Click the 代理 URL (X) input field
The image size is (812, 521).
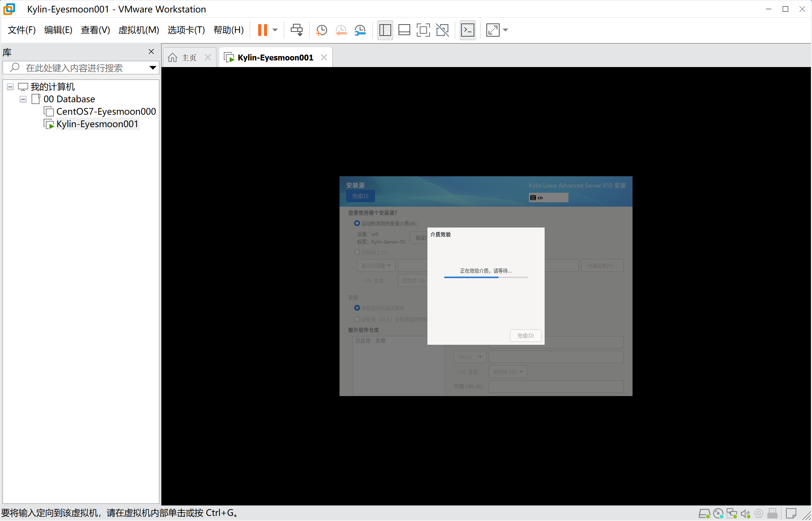click(x=556, y=387)
